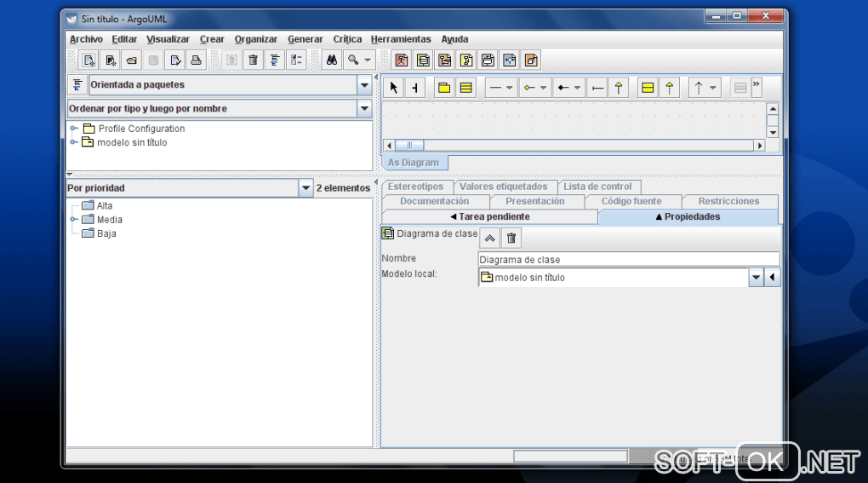Click the trash icon next to Diagrama de clase
The height and width of the screenshot is (483, 868).
coord(511,239)
